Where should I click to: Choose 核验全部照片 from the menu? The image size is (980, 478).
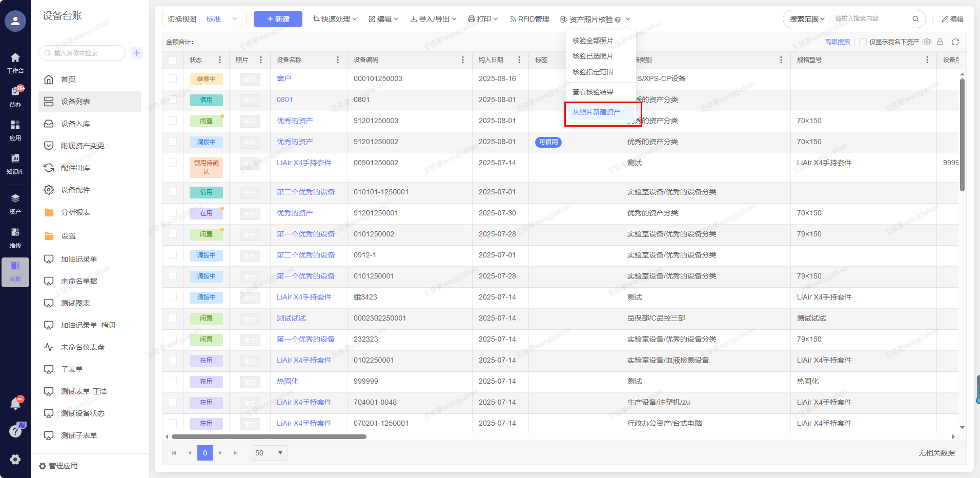[x=593, y=41]
